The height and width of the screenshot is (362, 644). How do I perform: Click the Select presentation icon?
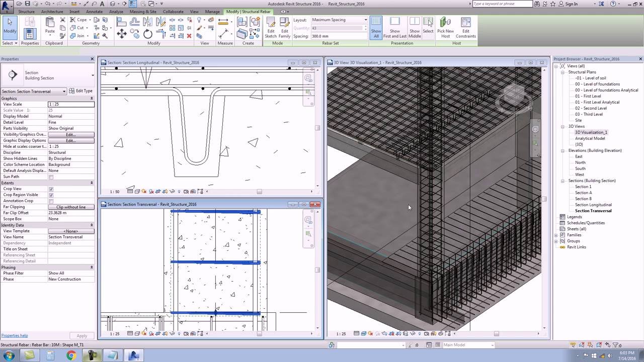point(428,25)
